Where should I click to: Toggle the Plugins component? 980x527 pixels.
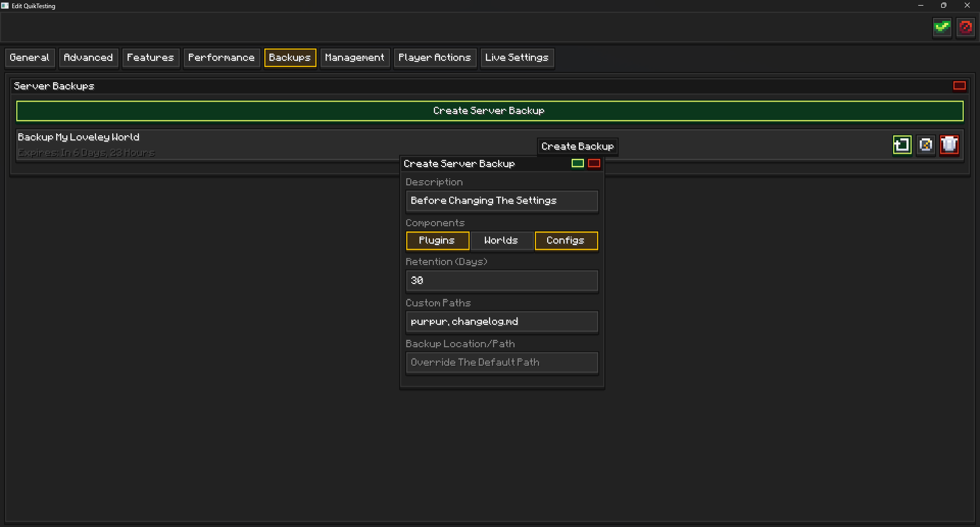[x=437, y=241]
